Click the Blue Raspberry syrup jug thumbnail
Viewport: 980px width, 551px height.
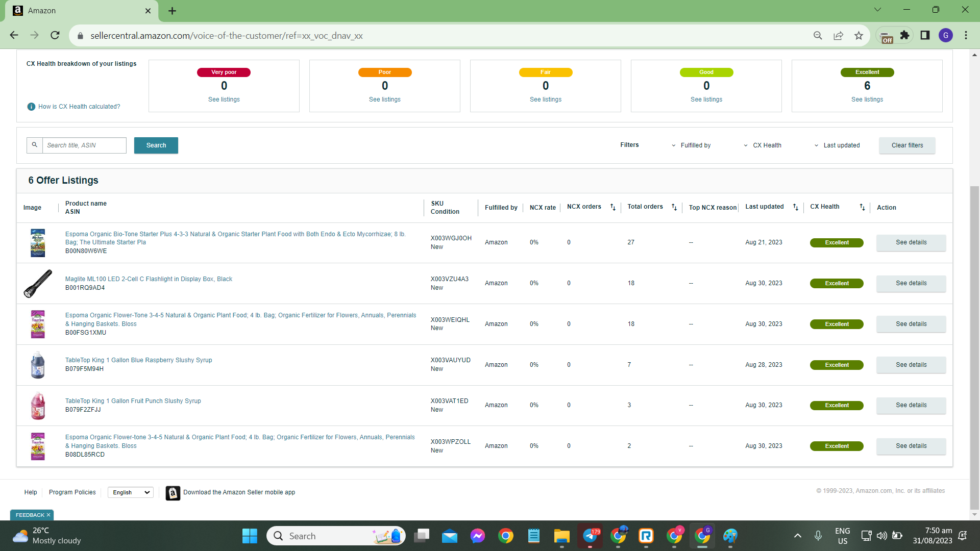point(38,365)
